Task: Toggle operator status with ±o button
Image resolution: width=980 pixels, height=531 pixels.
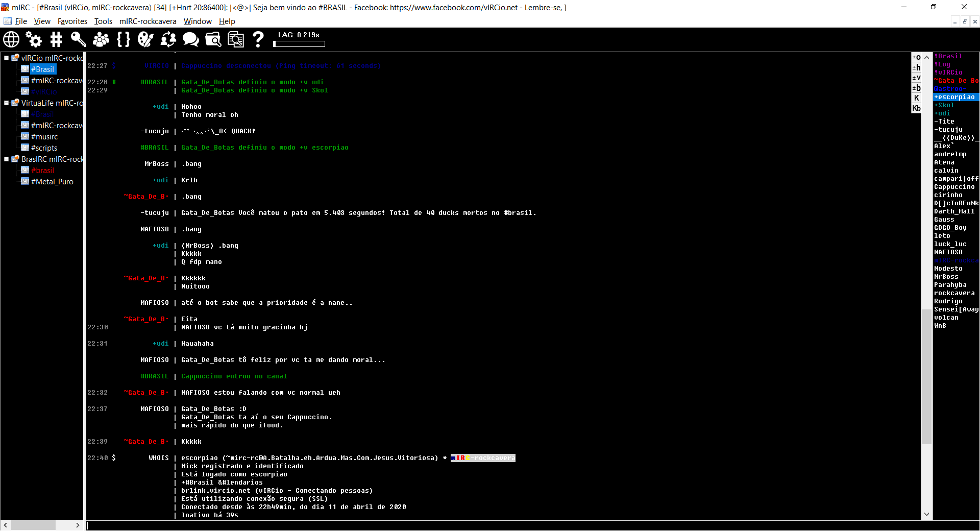Action: pos(917,57)
